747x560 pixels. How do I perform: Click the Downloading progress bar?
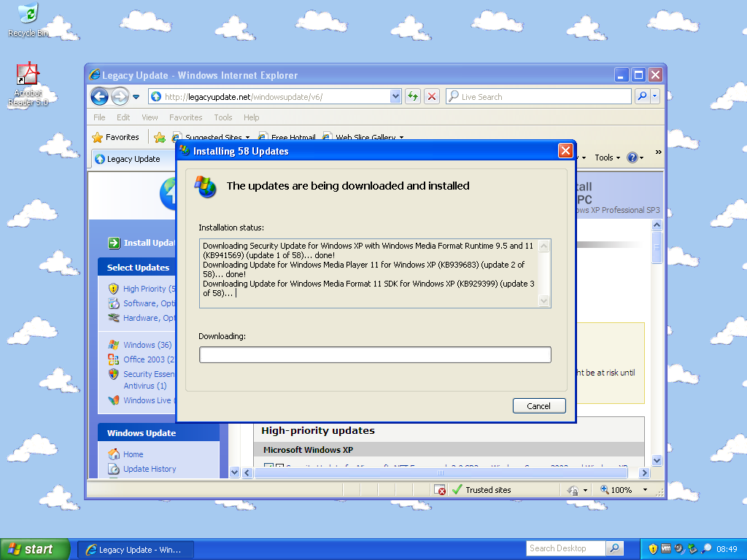point(375,355)
